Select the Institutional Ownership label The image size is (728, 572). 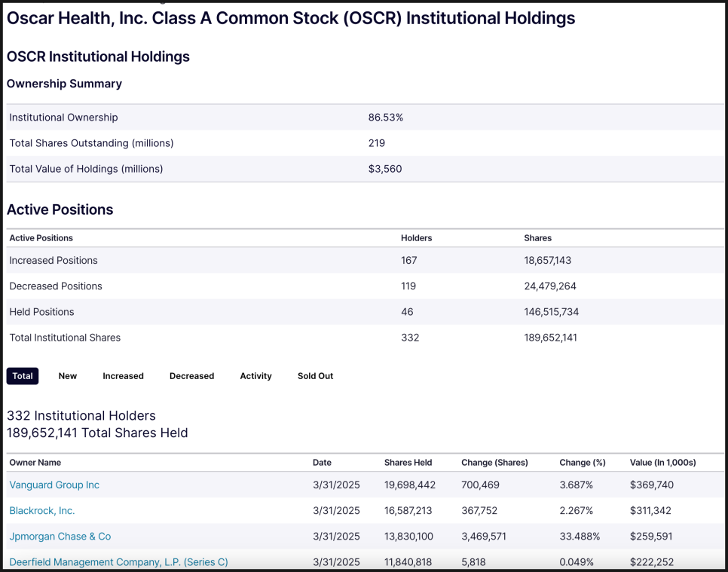pyautogui.click(x=63, y=118)
